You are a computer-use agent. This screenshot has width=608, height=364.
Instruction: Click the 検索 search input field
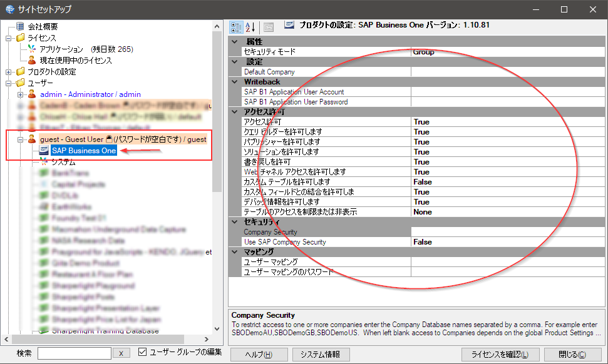coord(75,353)
